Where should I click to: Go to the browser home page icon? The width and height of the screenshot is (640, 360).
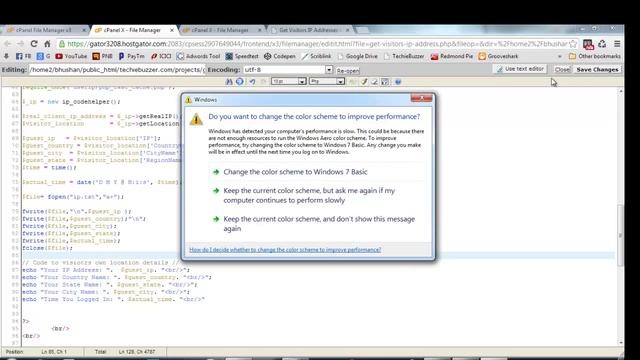click(x=47, y=44)
